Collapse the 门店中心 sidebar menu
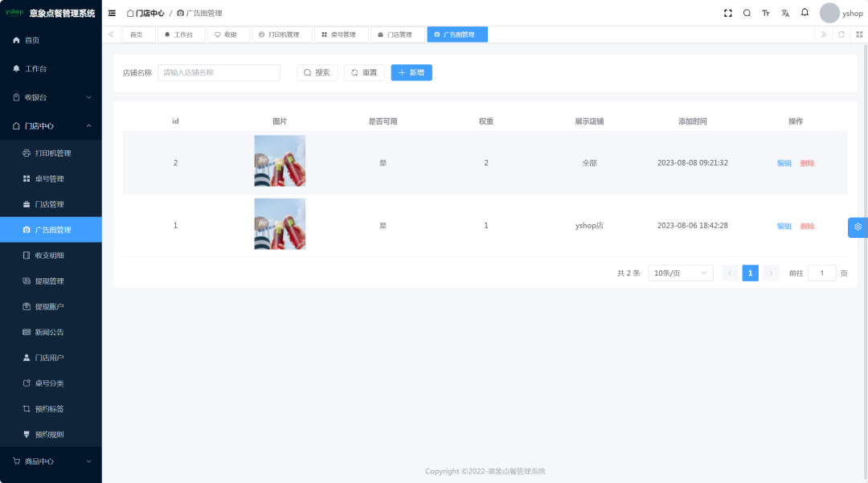Screen dimensions: 868x483 [x=51, y=126]
